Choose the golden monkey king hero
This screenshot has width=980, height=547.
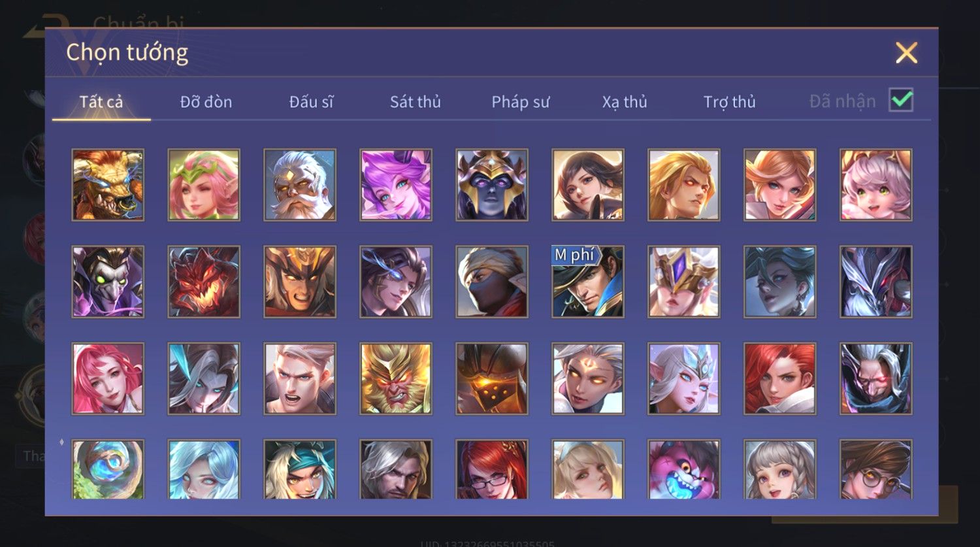(396, 378)
